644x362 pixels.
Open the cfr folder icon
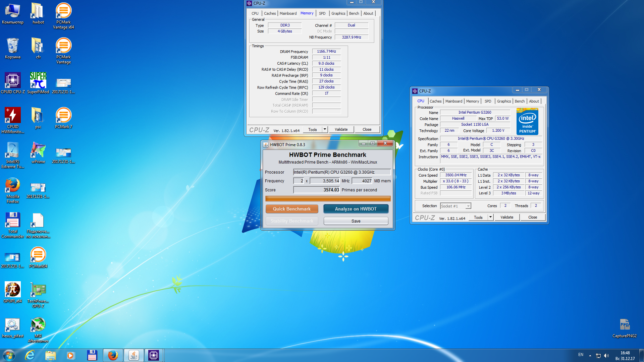tap(38, 49)
